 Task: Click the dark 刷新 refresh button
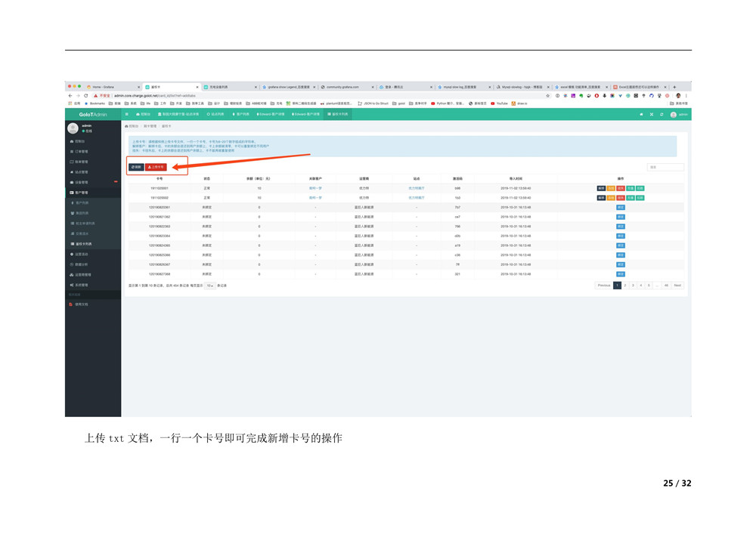[136, 167]
